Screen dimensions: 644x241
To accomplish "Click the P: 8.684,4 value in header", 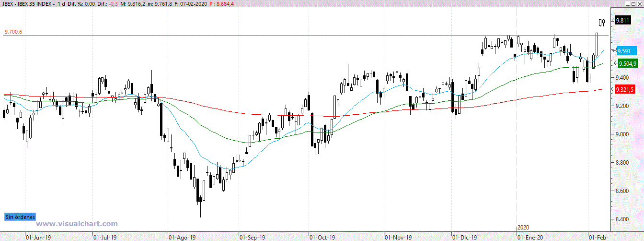I will pos(220,4).
